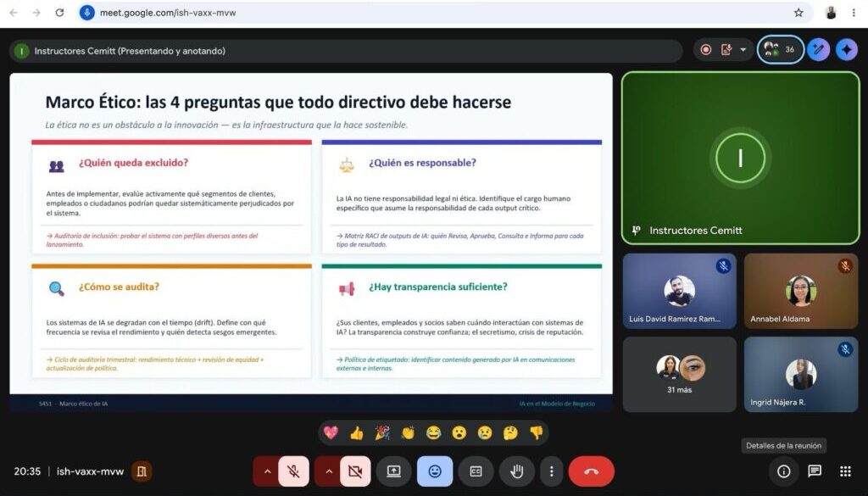Select the shared presentation slide
Viewport: 868px width, 496px height.
311,242
